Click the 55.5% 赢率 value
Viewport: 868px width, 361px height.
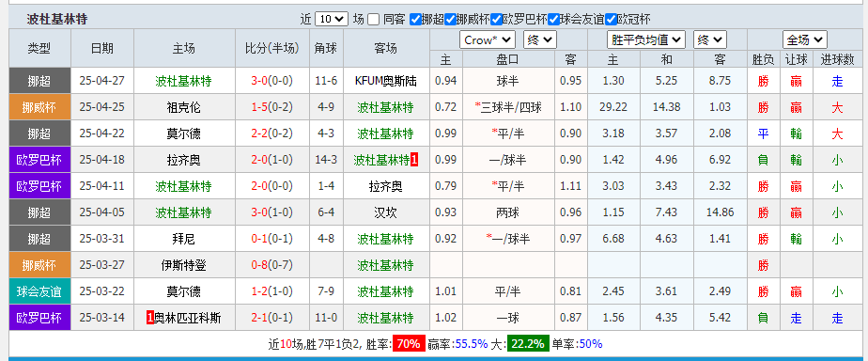pos(471,344)
